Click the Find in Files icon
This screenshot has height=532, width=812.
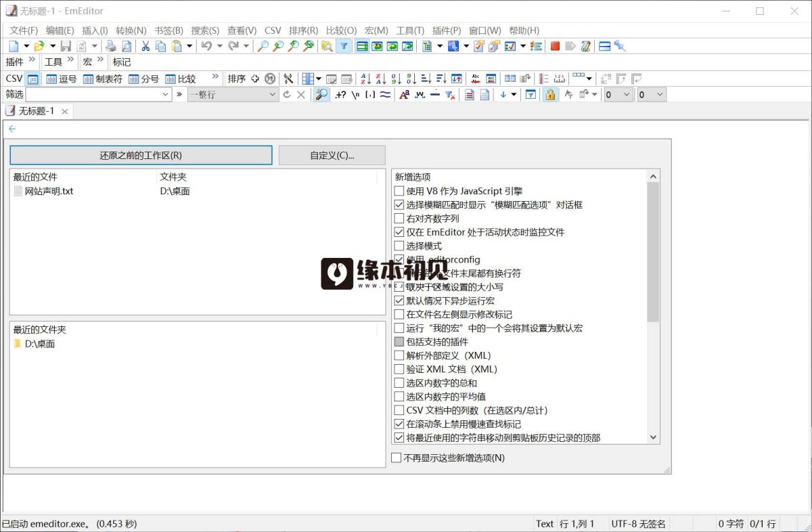click(327, 46)
